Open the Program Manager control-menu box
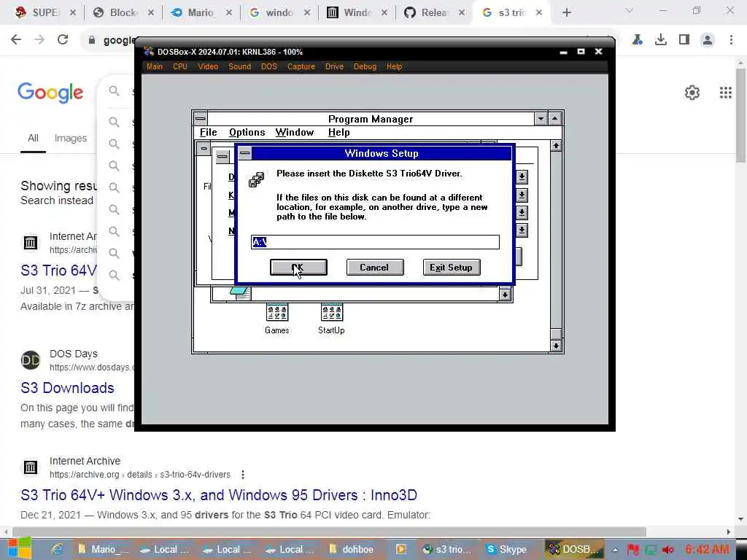 [201, 118]
